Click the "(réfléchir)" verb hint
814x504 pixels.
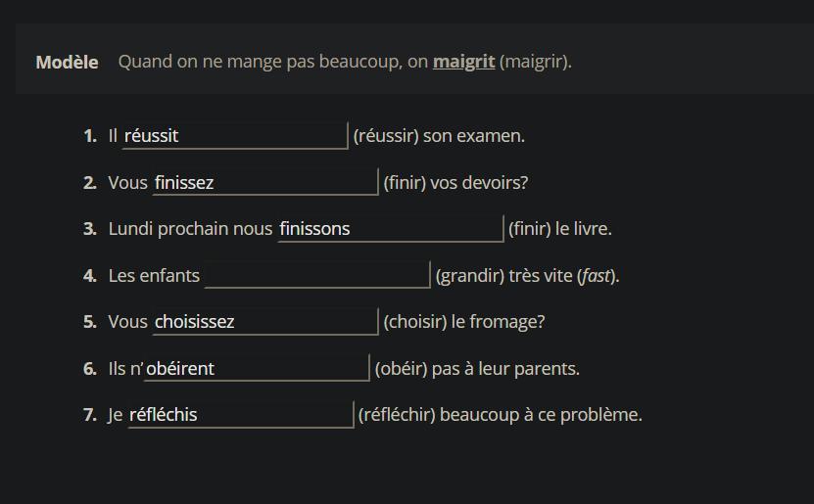[397, 415]
